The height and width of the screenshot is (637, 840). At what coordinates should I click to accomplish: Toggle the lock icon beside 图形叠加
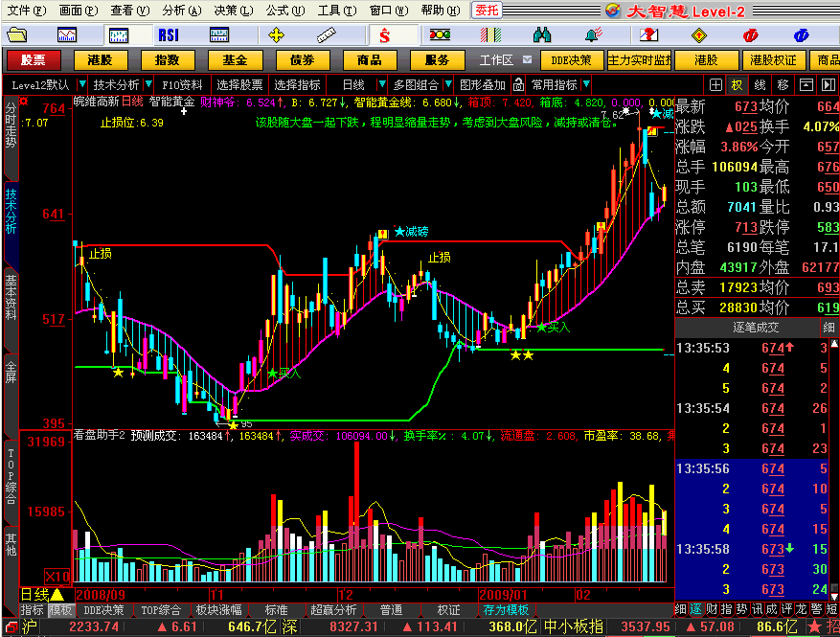pyautogui.click(x=518, y=84)
